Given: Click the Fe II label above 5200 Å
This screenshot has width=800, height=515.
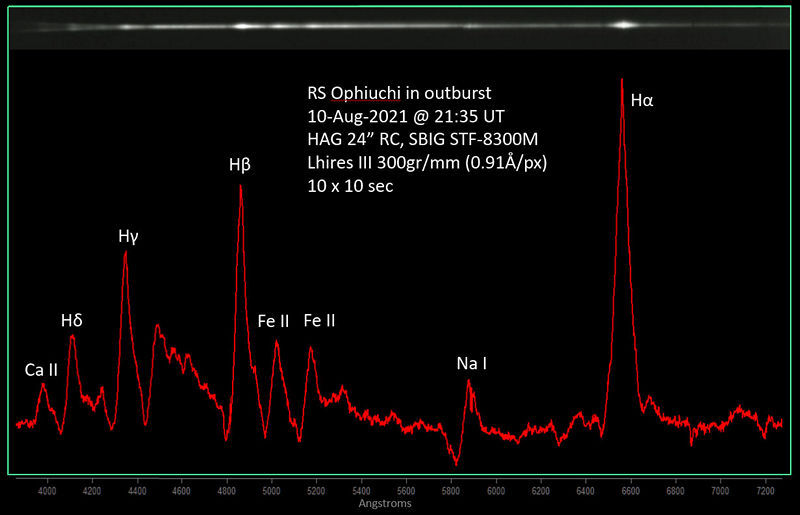Looking at the screenshot, I should (x=319, y=320).
